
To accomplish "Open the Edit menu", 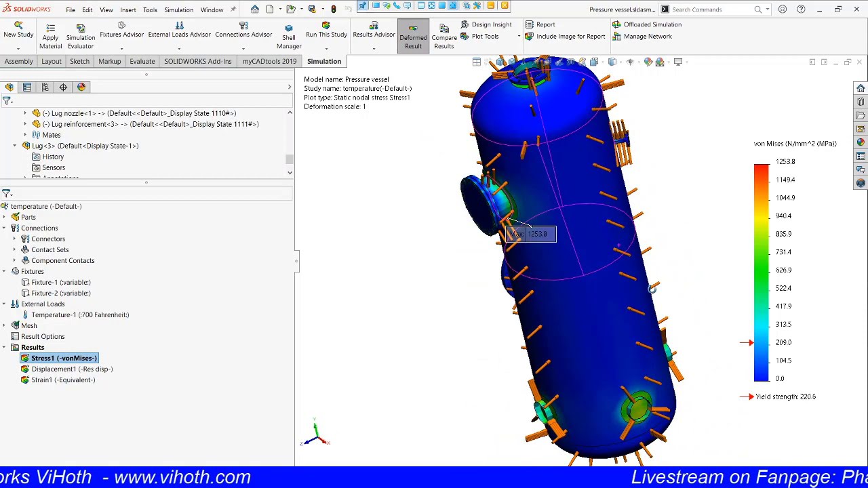I will 87,9.
